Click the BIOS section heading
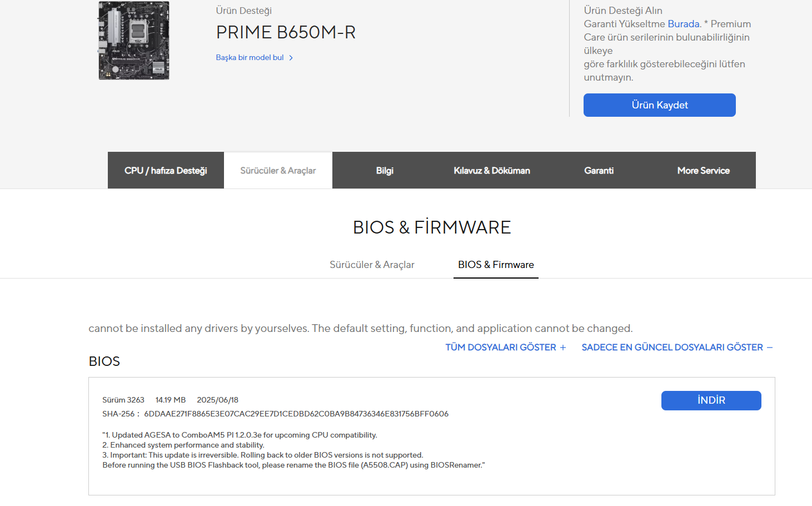This screenshot has height=506, width=812. (x=104, y=361)
